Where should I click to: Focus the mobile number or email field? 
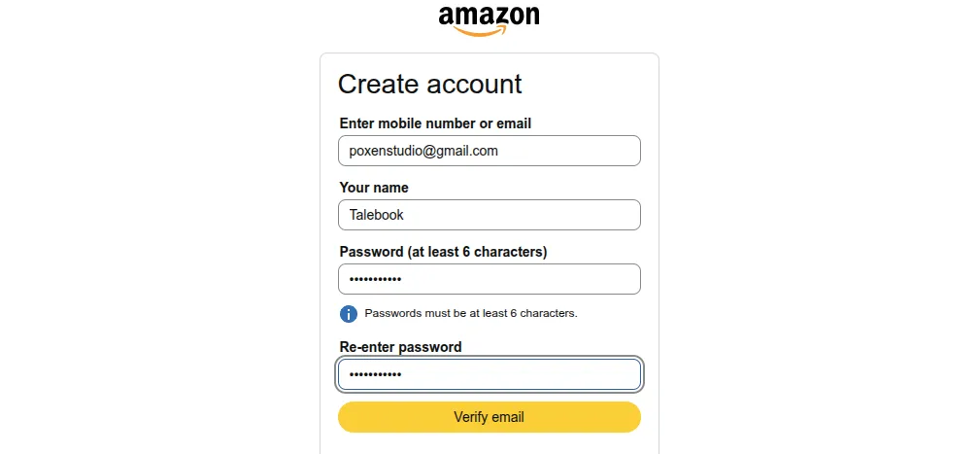[489, 151]
